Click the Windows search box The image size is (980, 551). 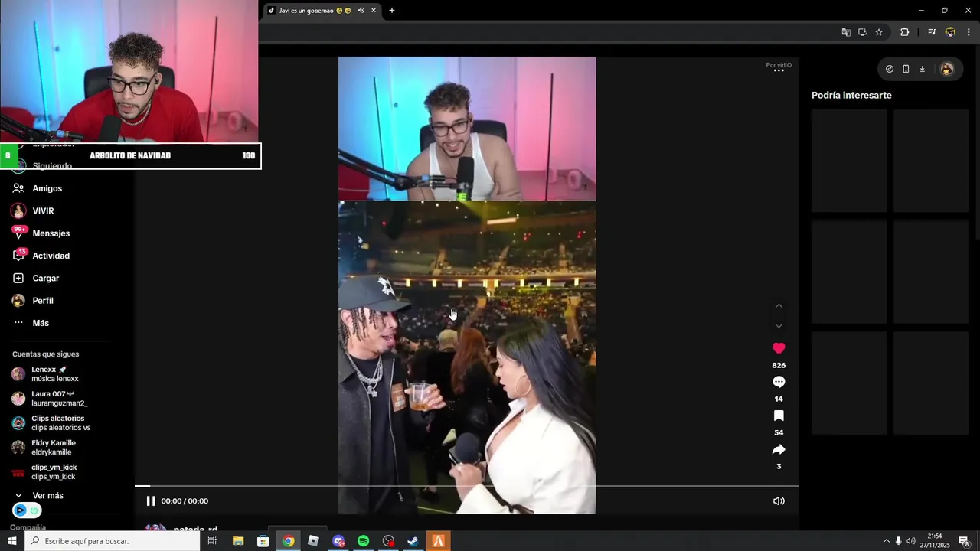coord(113,541)
